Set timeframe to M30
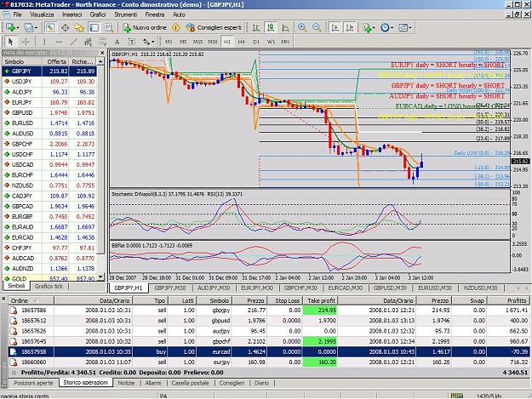 coord(213,42)
